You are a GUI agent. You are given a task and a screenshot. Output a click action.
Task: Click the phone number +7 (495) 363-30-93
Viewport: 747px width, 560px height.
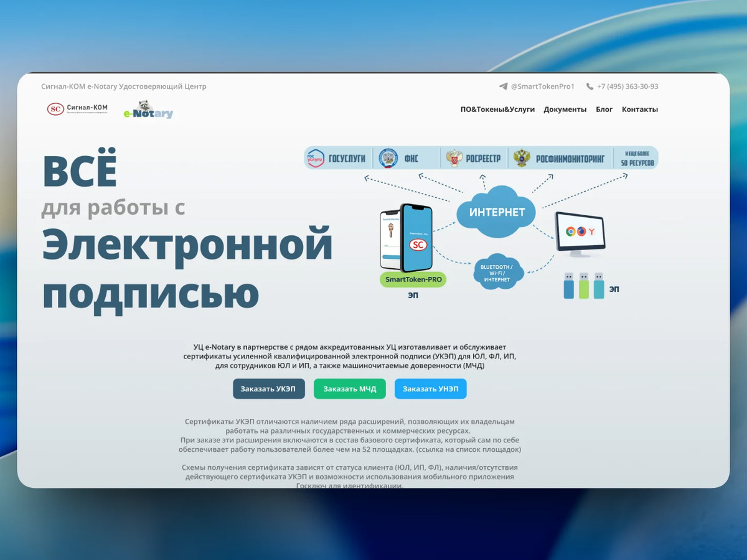pyautogui.click(x=627, y=86)
